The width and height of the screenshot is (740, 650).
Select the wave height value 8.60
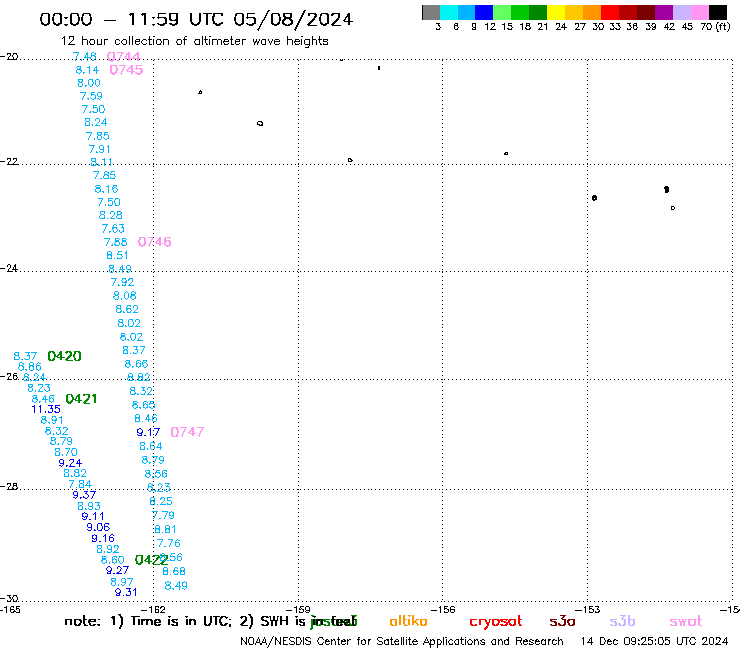click(x=113, y=560)
